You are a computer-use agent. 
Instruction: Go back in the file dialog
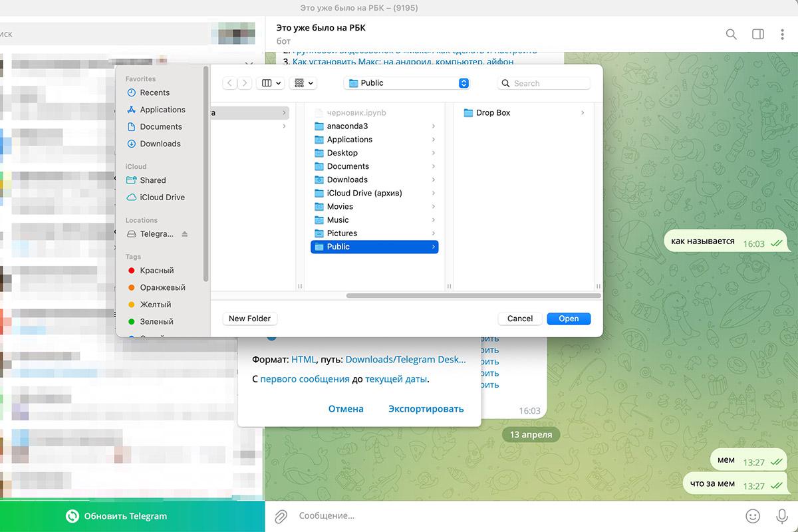[x=229, y=83]
